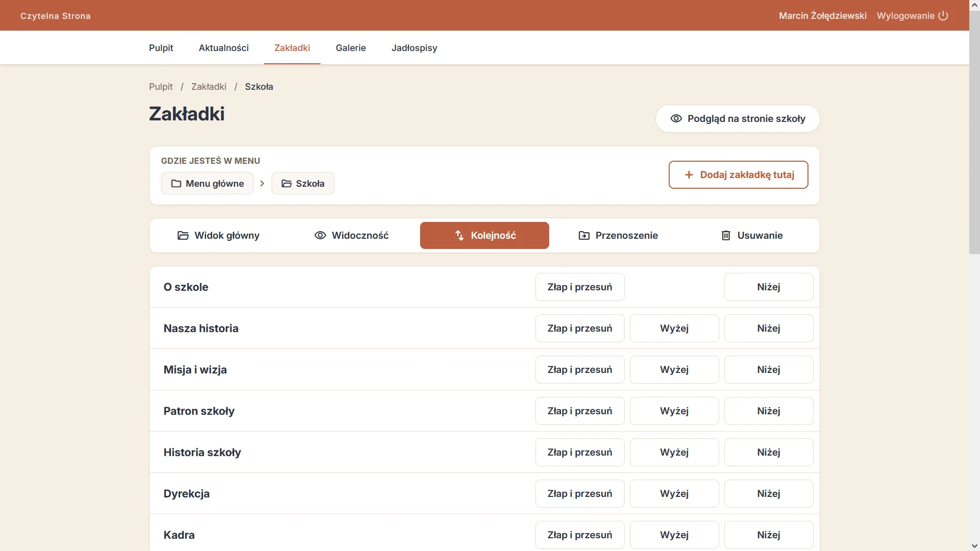Click the open folder icon next to Szkoła

pos(286,183)
